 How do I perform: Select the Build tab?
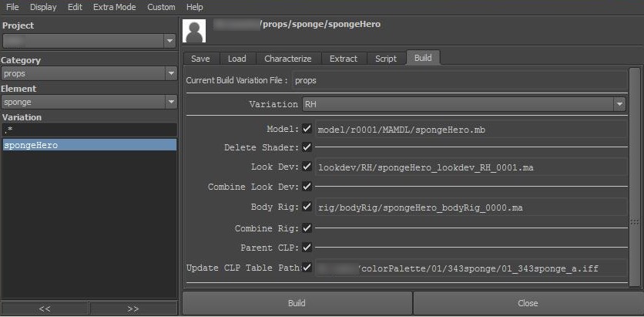point(423,58)
